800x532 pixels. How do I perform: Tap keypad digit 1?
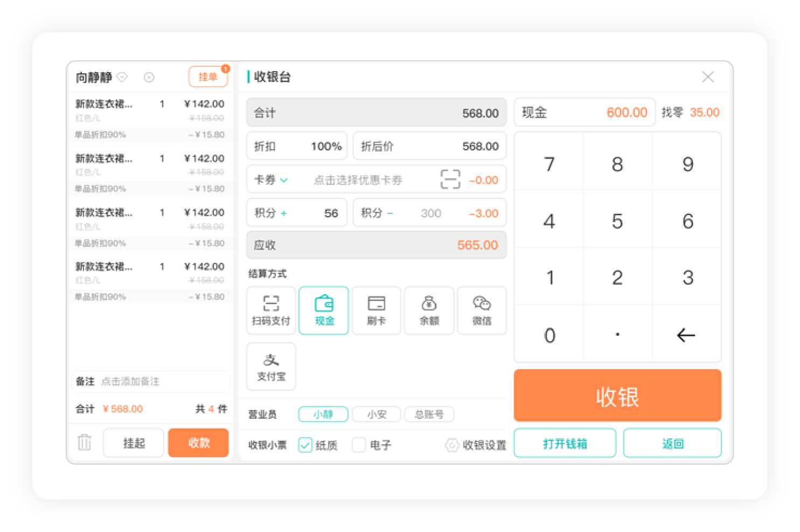[x=549, y=278]
